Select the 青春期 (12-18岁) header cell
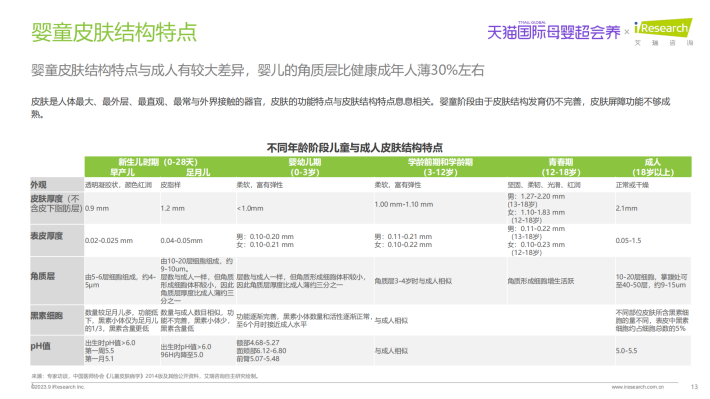The height and width of the screenshot is (399, 710). (561, 167)
